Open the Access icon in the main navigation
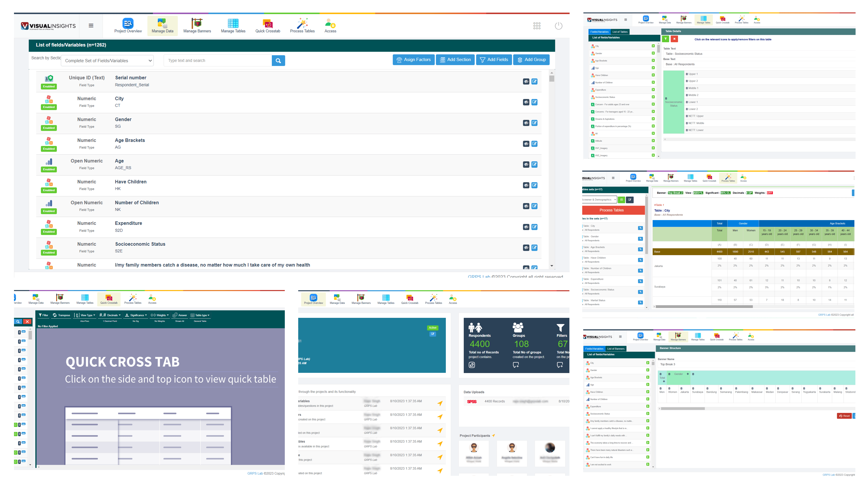Image resolution: width=868 pixels, height=489 pixels. [330, 26]
